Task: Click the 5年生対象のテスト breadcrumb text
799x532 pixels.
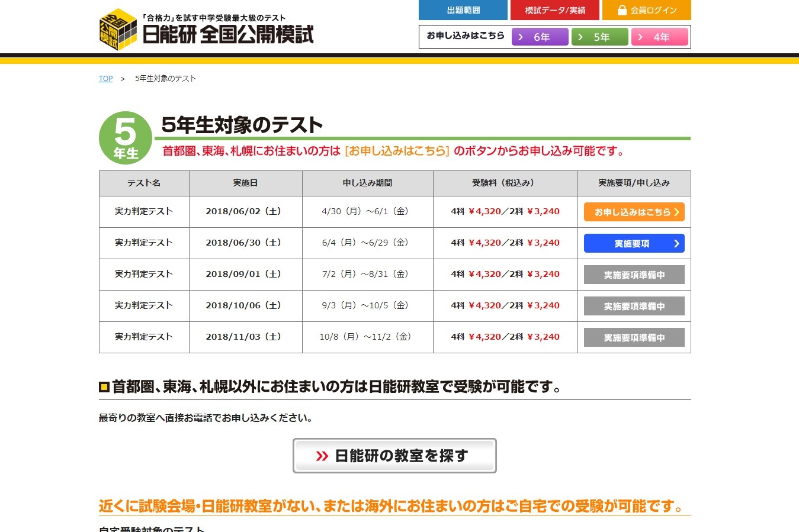Action: (x=165, y=78)
